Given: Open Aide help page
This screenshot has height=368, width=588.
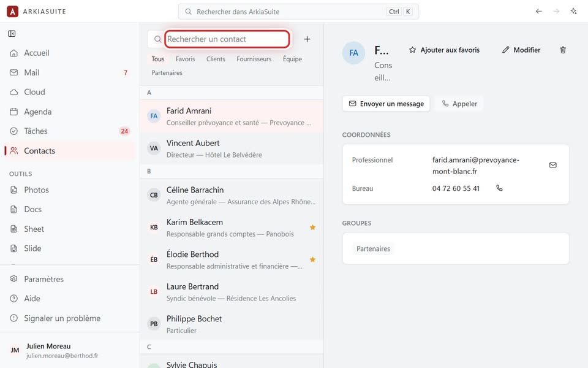Looking at the screenshot, I should (70, 299).
